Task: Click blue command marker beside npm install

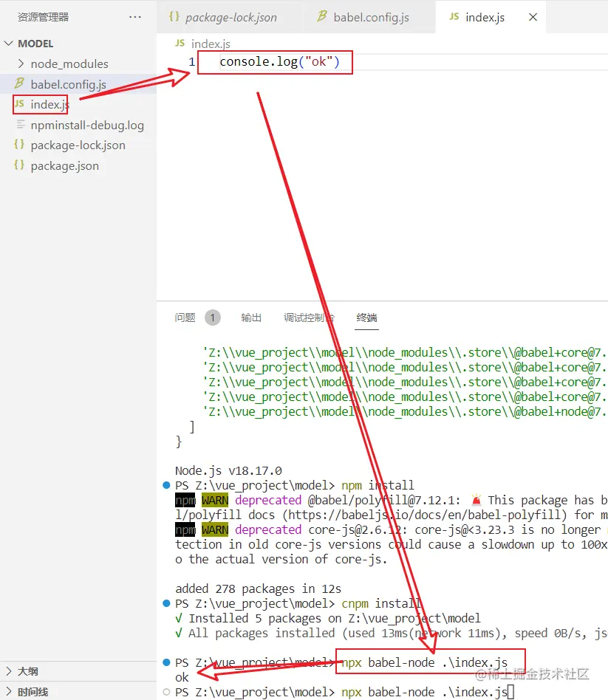Action: click(x=166, y=485)
